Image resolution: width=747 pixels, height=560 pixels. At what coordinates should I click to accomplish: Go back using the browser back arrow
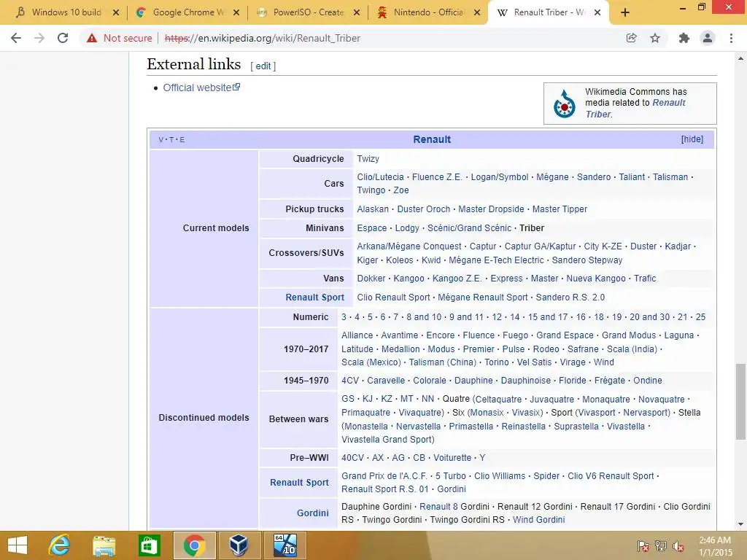[x=16, y=38]
